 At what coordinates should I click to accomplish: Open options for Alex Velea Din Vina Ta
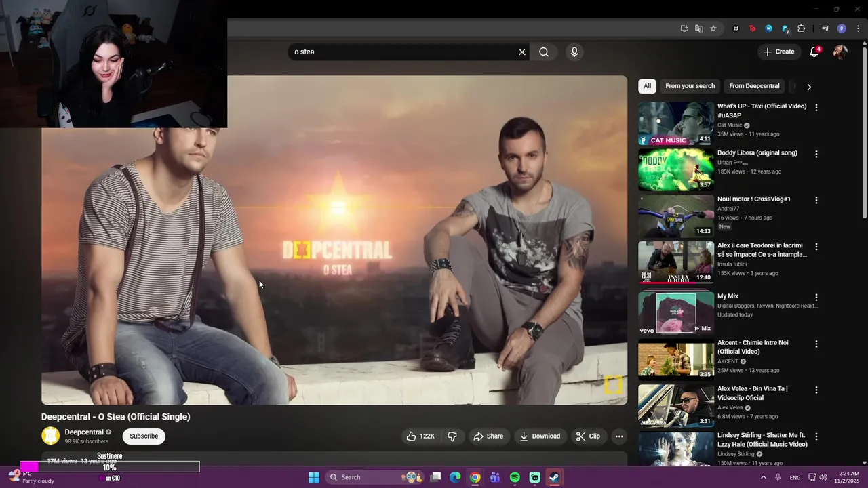pyautogui.click(x=816, y=390)
